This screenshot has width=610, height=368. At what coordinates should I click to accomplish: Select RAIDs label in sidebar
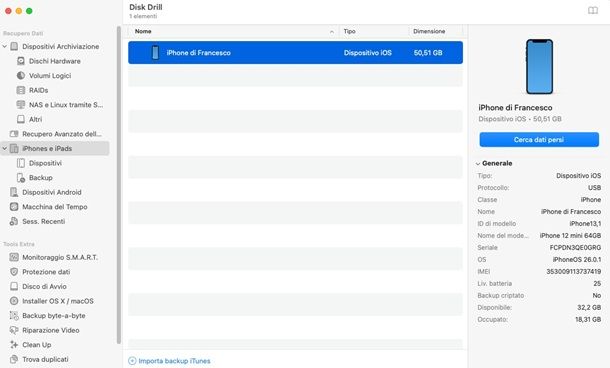[x=39, y=90]
